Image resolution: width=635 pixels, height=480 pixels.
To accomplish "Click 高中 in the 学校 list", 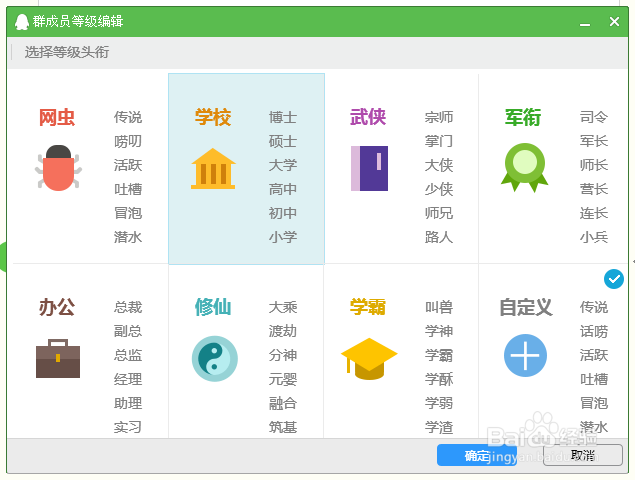I will coord(283,189).
